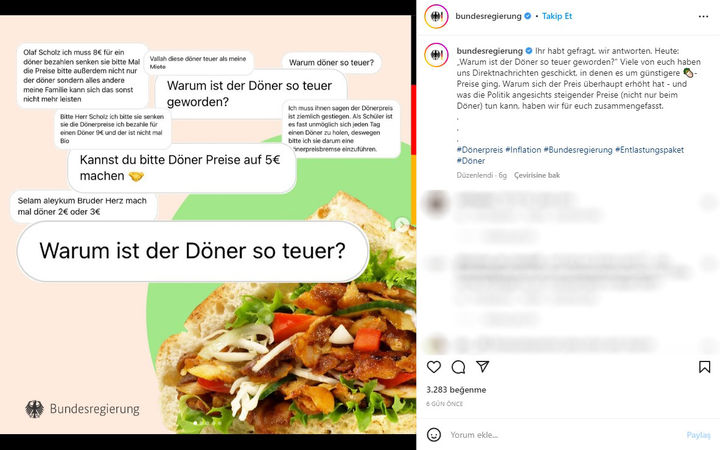Click Çevirisine bak to translate caption
720x450 pixels.
pyautogui.click(x=537, y=175)
